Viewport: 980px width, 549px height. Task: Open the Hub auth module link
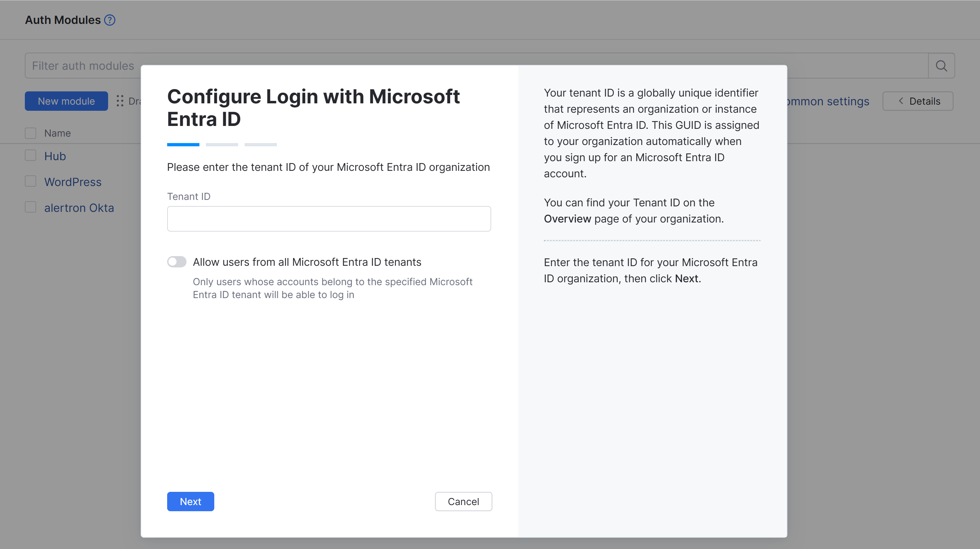(x=55, y=156)
